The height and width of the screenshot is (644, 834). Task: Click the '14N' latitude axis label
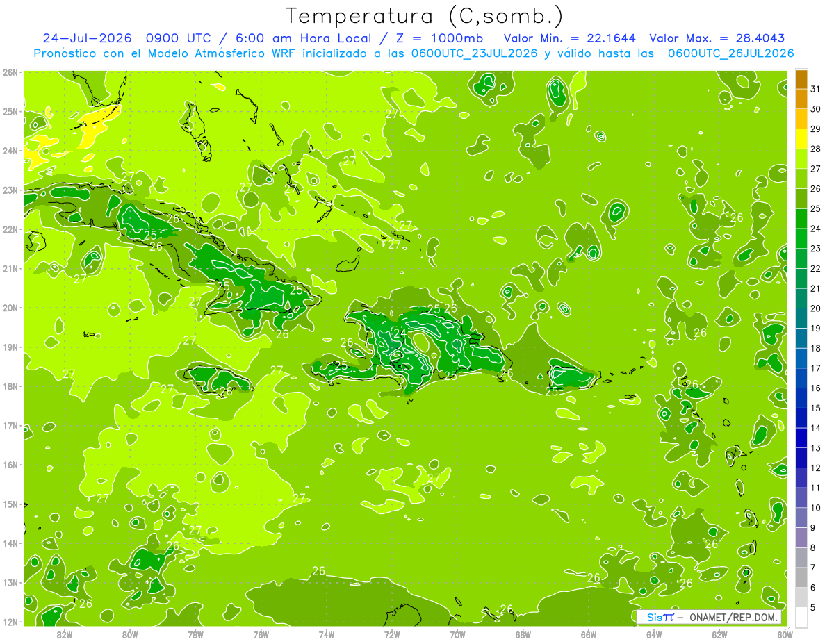10,543
